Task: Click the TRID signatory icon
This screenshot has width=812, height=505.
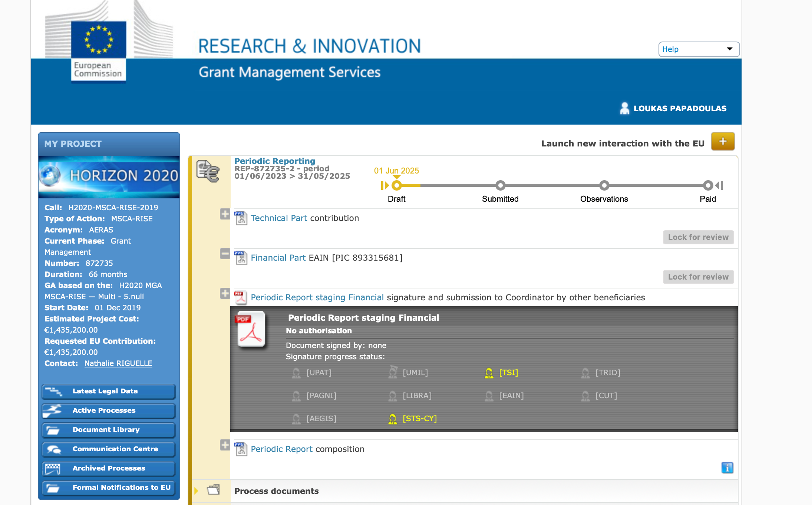Action: tap(585, 373)
